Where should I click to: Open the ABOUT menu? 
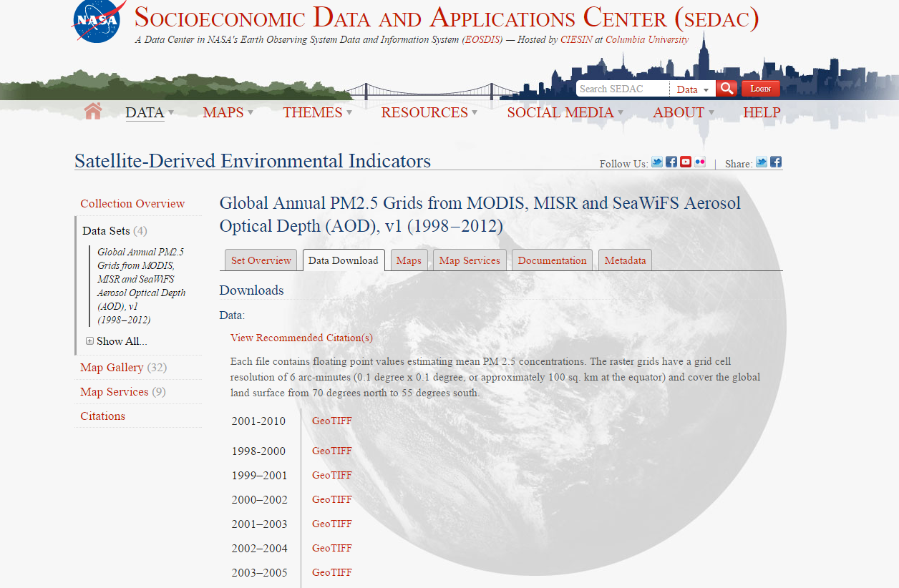pyautogui.click(x=683, y=112)
